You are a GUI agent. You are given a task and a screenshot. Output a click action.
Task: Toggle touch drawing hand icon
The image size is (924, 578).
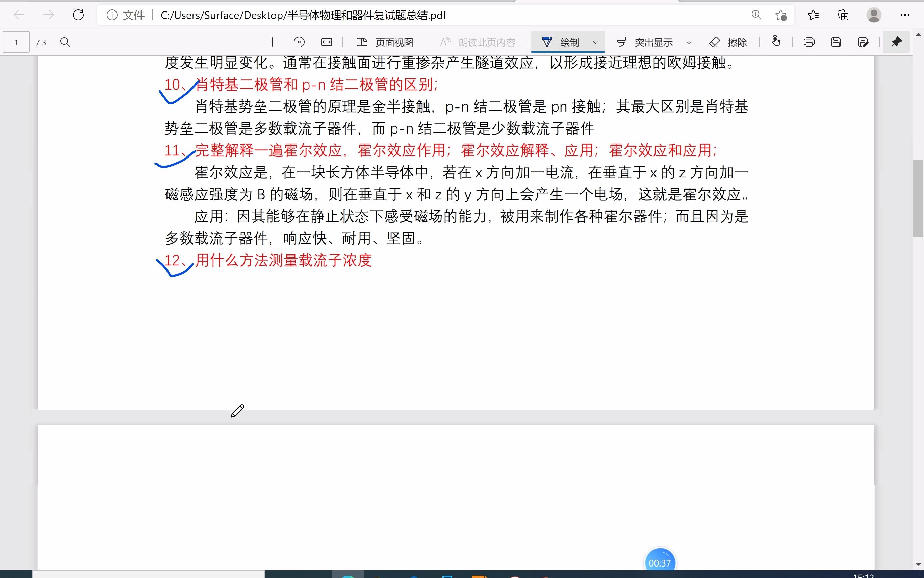pyautogui.click(x=776, y=41)
